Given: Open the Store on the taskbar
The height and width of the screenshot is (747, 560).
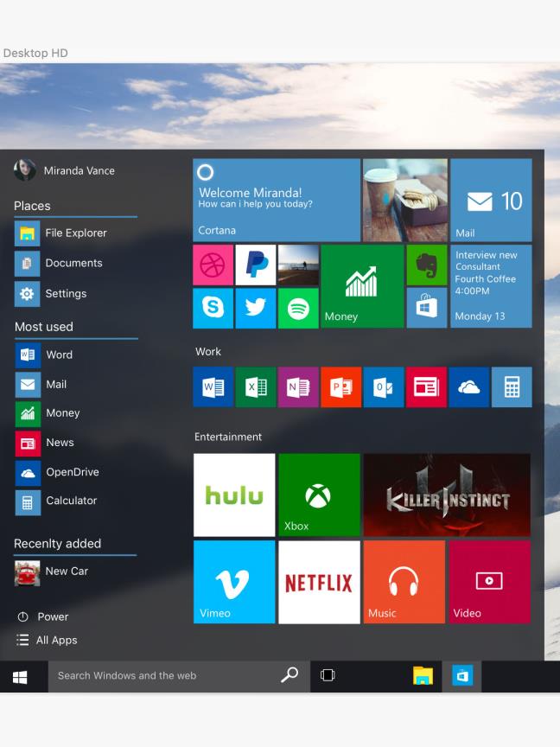Looking at the screenshot, I should click(461, 676).
